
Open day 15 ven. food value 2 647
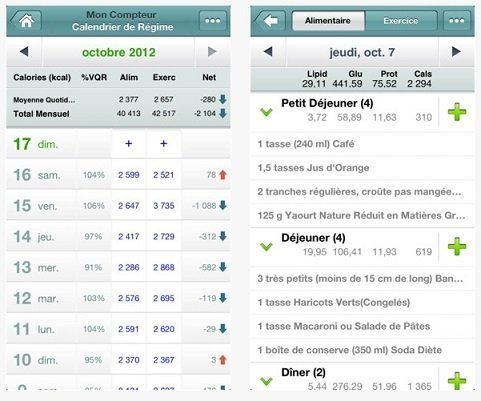coord(129,206)
